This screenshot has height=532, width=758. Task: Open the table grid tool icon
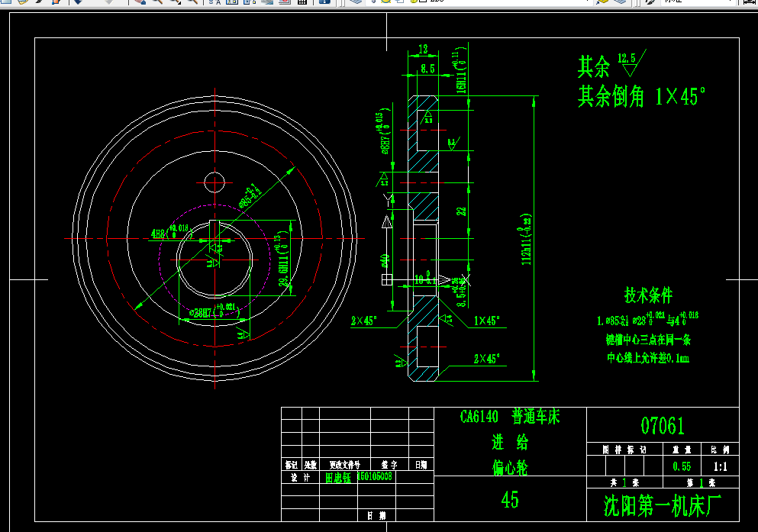(x=302, y=4)
